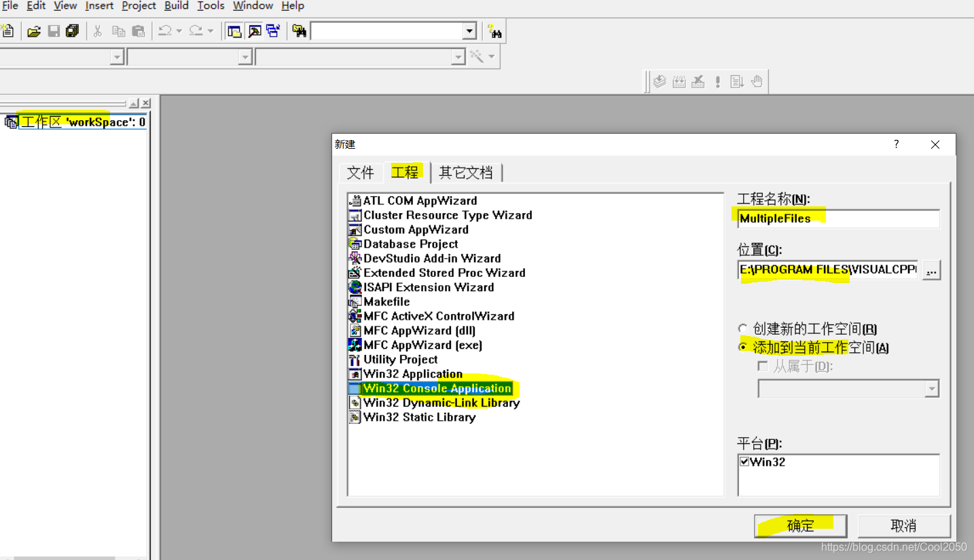The image size is (974, 560).
Task: Open the Window List icon
Action: point(273,31)
